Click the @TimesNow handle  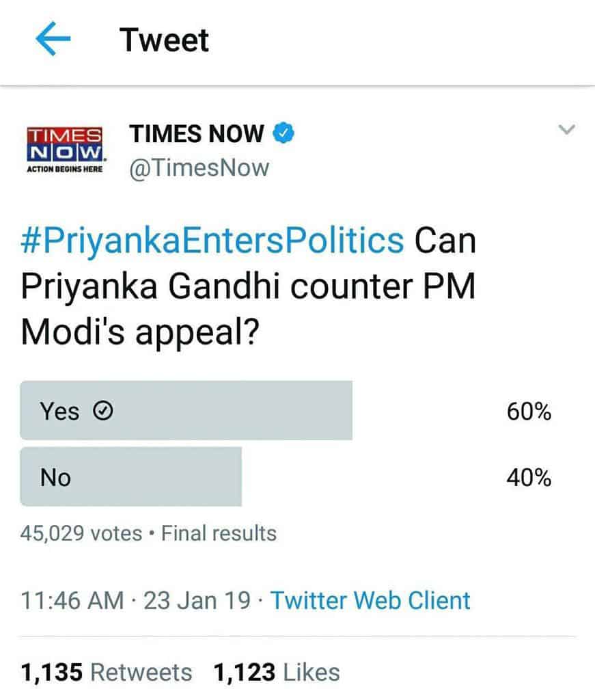(199, 167)
